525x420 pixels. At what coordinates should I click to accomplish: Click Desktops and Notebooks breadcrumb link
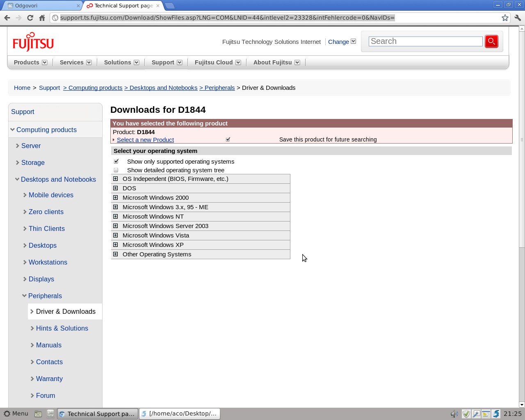click(161, 88)
